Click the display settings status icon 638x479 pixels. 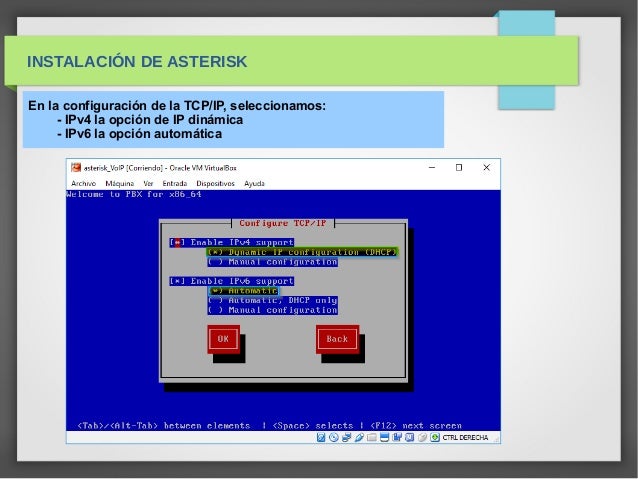coord(385,437)
